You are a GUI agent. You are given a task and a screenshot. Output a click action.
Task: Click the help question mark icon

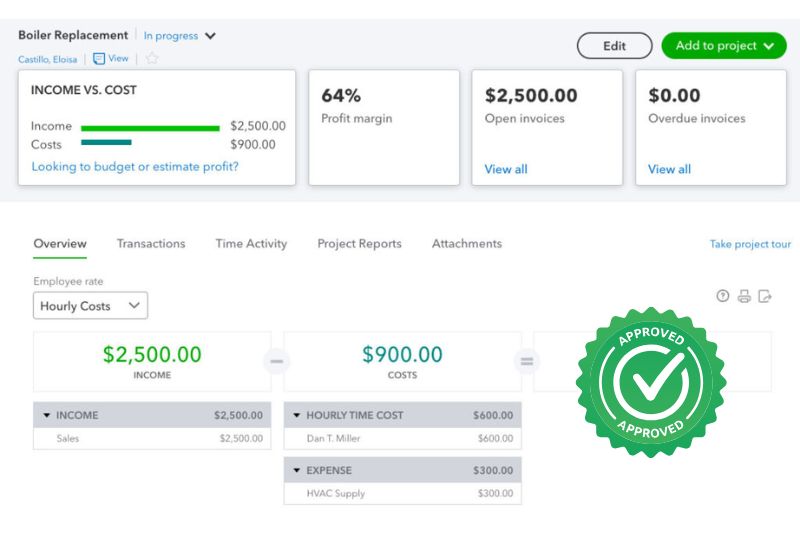click(x=723, y=296)
